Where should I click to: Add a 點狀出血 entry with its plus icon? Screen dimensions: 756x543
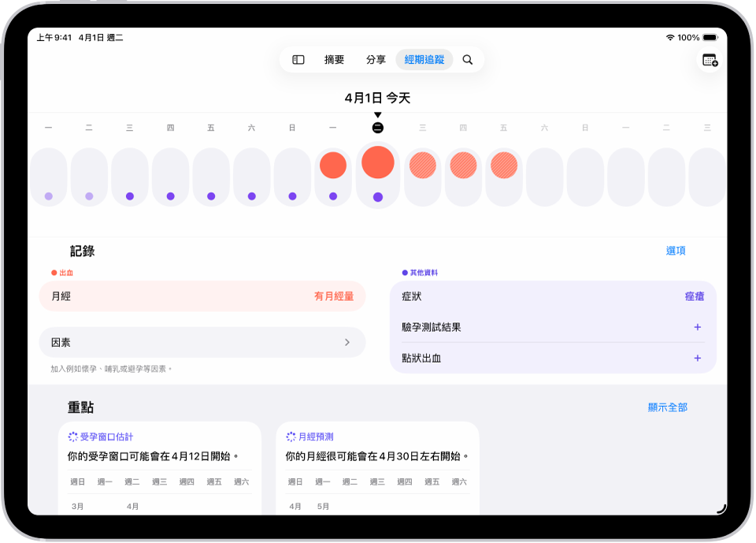click(698, 358)
